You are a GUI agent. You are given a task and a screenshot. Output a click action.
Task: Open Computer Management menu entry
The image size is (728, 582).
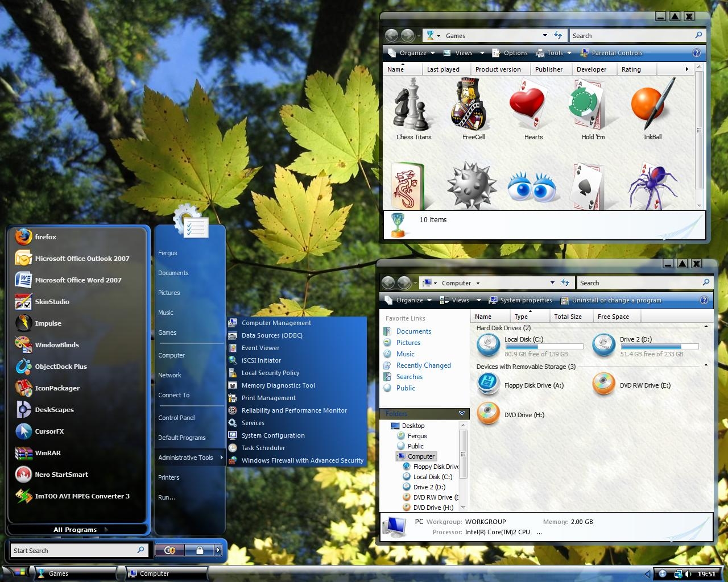point(297,323)
